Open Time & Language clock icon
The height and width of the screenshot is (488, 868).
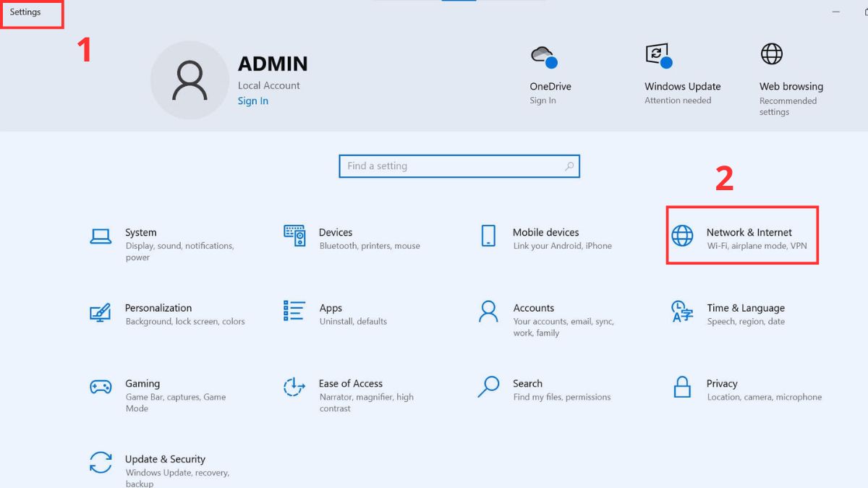682,312
